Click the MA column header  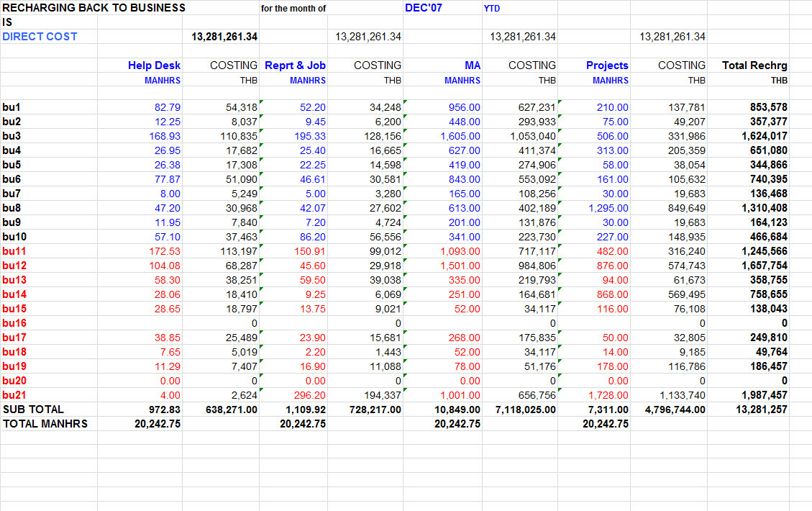tap(472, 65)
